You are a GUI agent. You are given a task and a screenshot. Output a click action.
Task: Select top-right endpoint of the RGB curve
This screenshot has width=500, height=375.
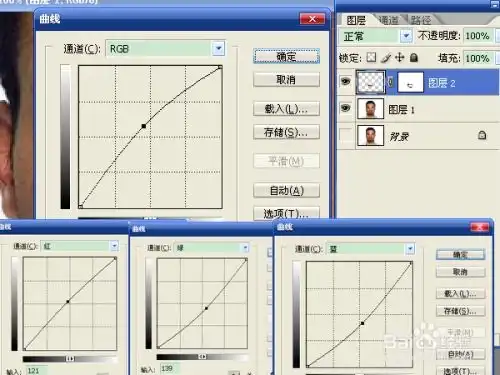(220, 68)
